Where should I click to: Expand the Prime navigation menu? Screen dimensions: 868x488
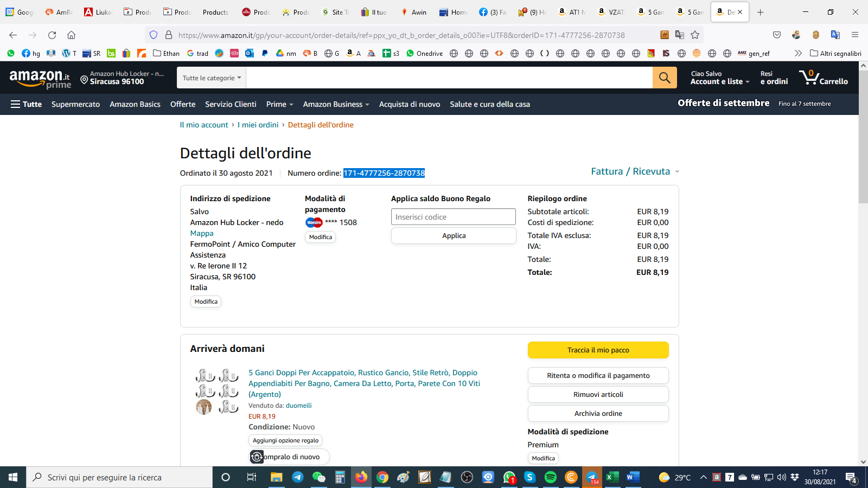pos(279,104)
